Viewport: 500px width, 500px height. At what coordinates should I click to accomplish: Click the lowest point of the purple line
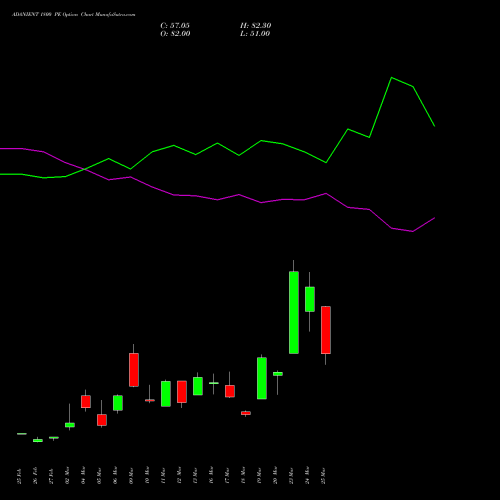tap(413, 231)
